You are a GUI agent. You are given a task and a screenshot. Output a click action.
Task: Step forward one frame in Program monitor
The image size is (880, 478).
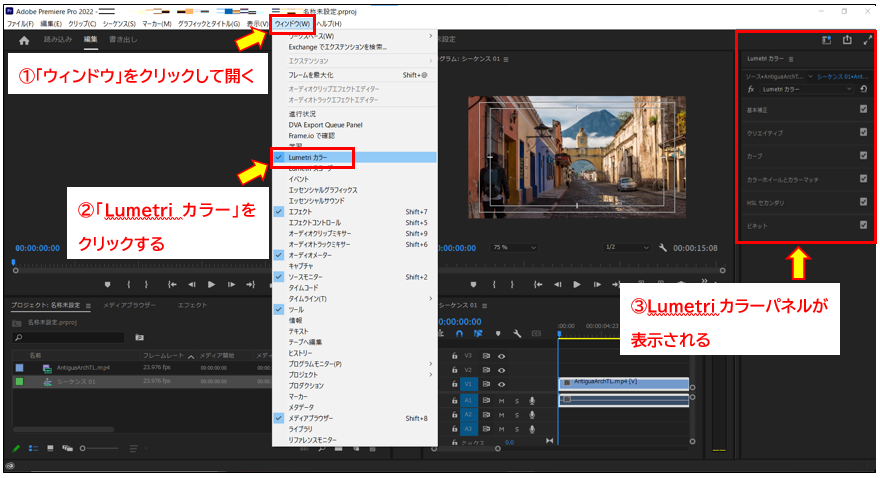(597, 284)
